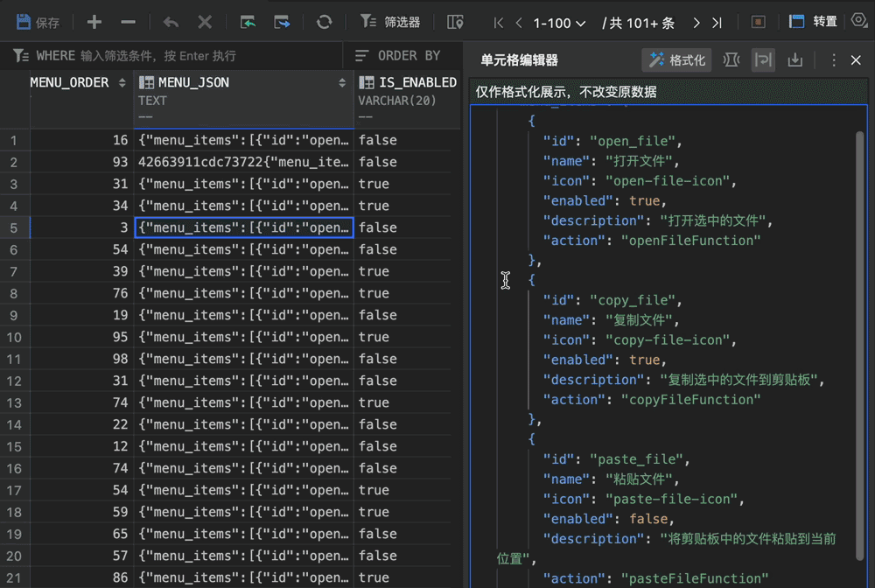Close the 单元格编辑器 panel

[x=856, y=60]
